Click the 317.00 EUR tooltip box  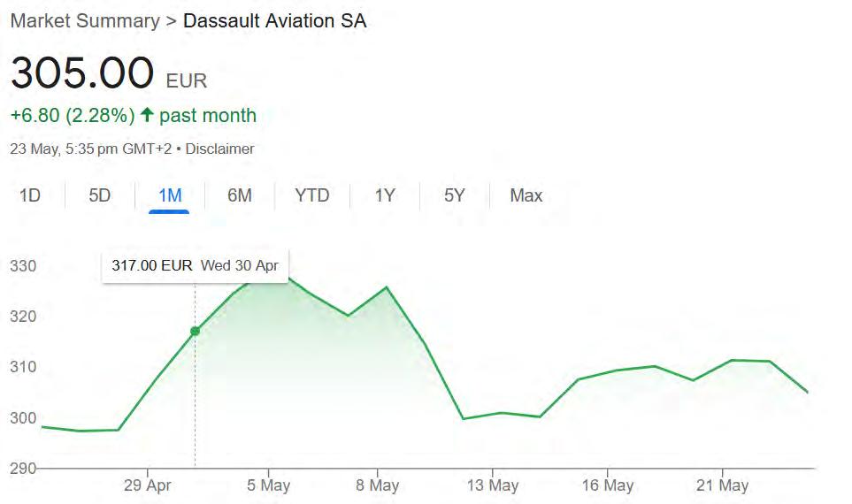[x=195, y=265]
